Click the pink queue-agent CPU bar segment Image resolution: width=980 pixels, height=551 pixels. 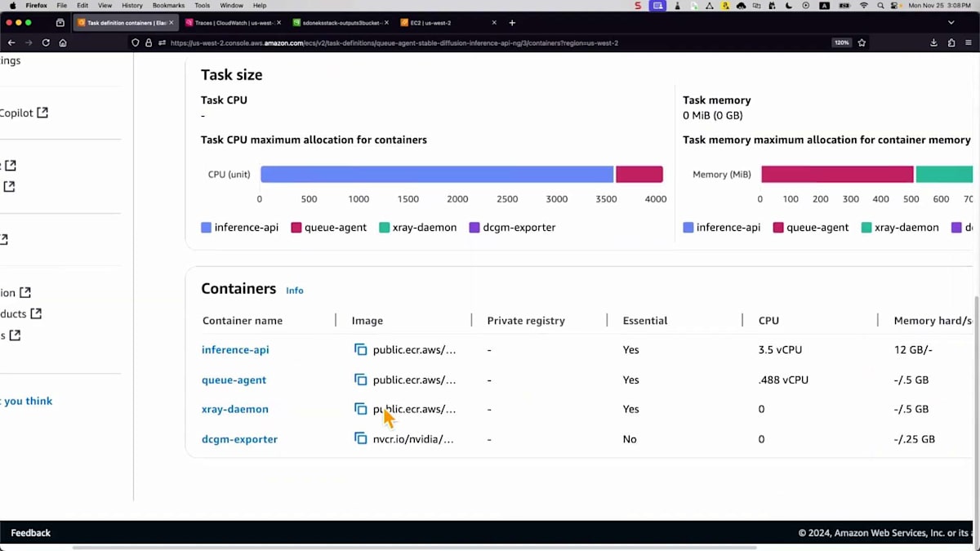[639, 174]
